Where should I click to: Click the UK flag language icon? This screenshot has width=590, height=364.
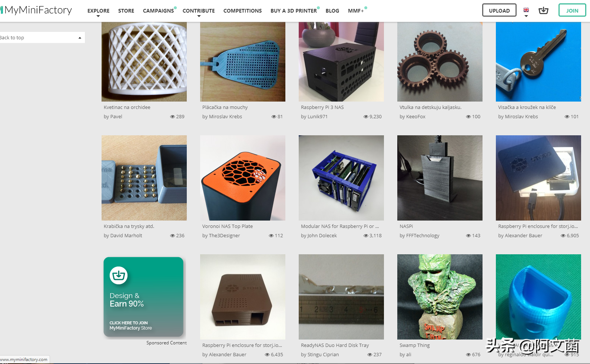coord(526,10)
